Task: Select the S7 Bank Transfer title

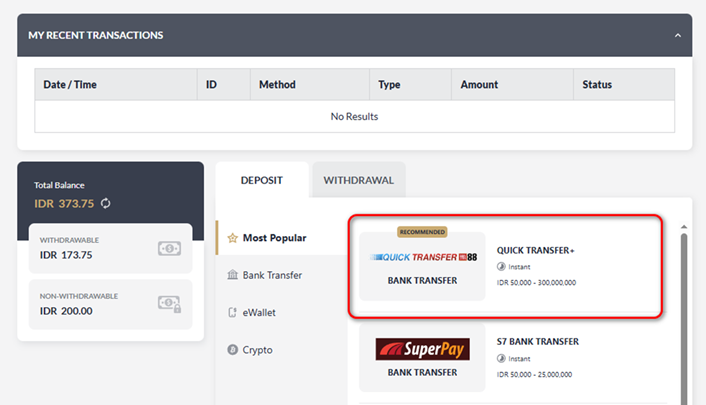Action: (x=537, y=342)
